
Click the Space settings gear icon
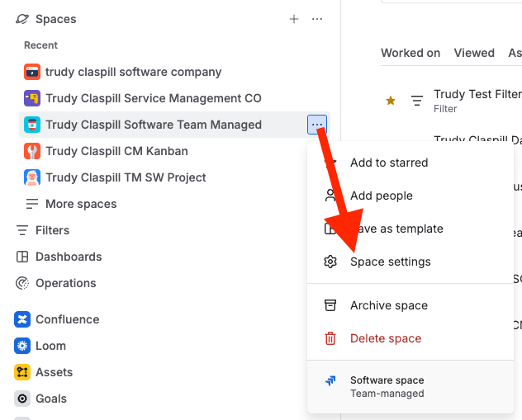pos(330,262)
